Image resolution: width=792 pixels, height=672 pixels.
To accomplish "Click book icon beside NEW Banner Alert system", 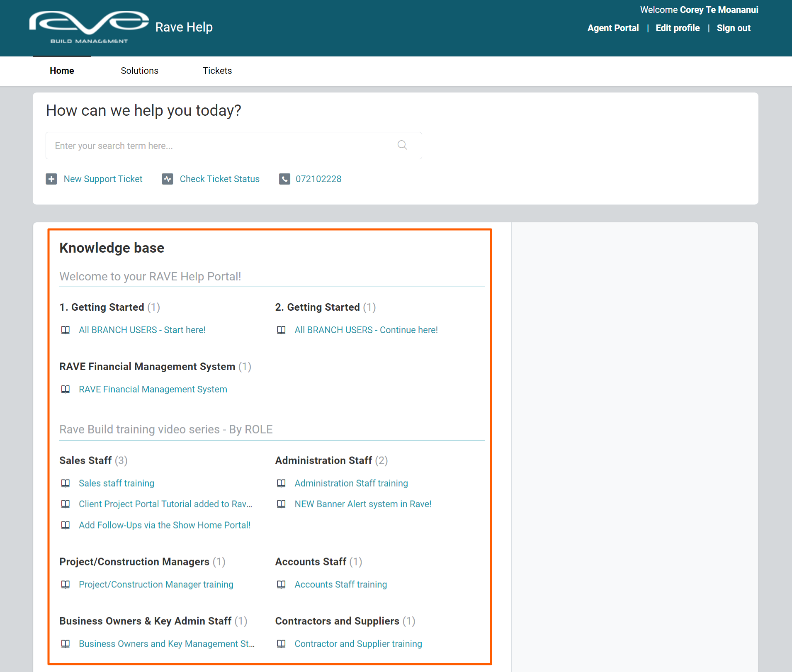I will (x=281, y=504).
